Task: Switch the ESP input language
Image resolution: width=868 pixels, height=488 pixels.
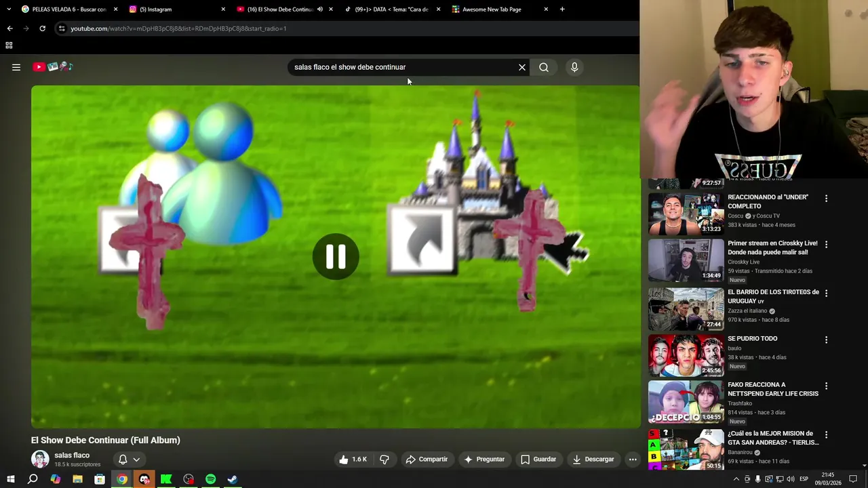Action: [x=804, y=479]
